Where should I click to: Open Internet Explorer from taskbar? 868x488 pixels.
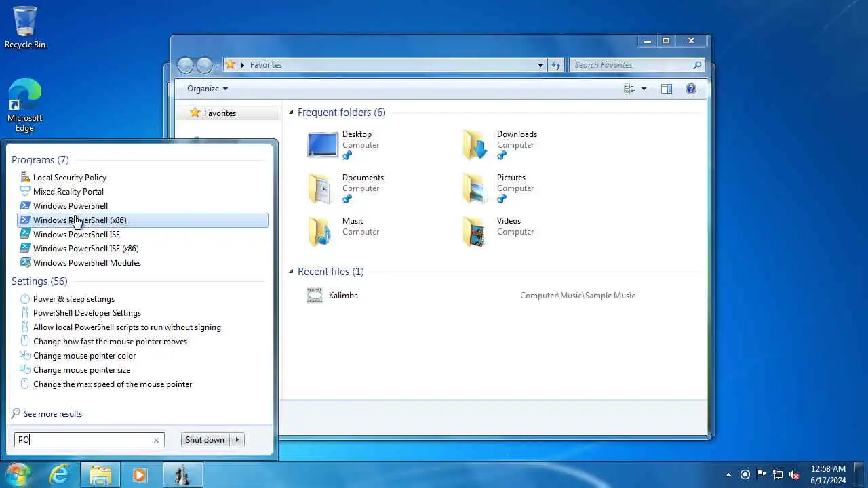(x=60, y=474)
